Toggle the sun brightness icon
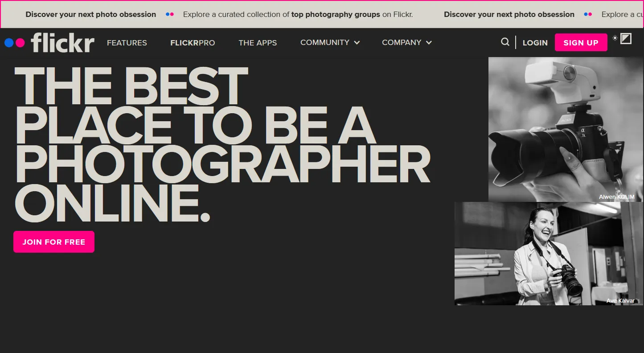 click(x=615, y=38)
